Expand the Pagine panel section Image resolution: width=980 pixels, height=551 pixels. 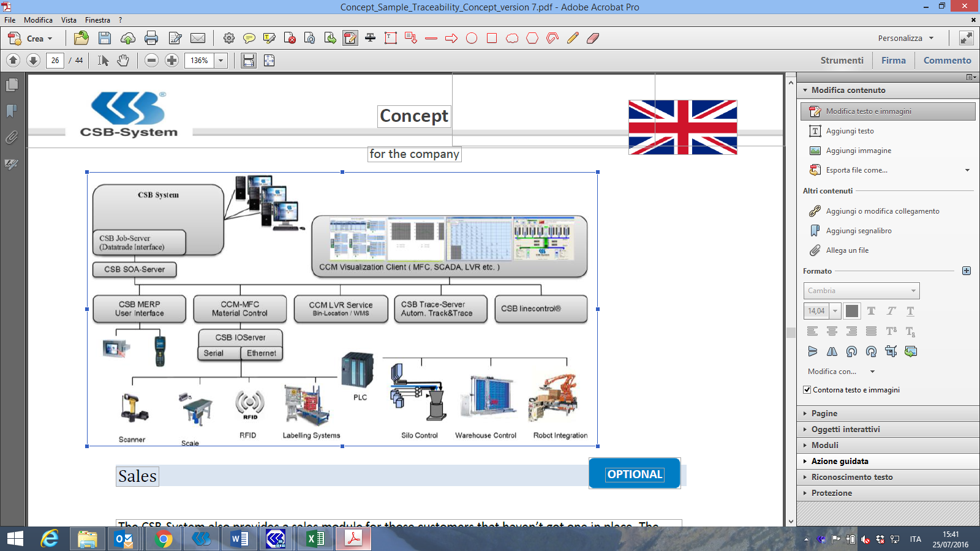pos(824,413)
